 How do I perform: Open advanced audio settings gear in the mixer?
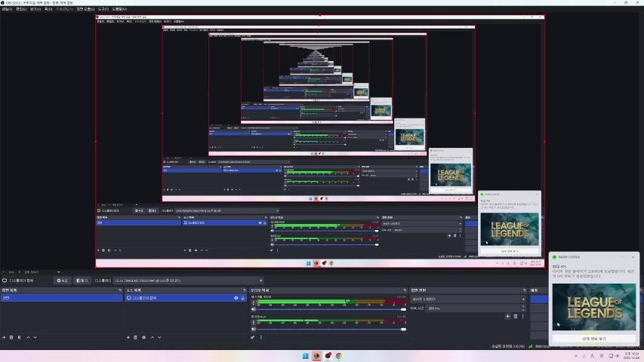coord(253,337)
